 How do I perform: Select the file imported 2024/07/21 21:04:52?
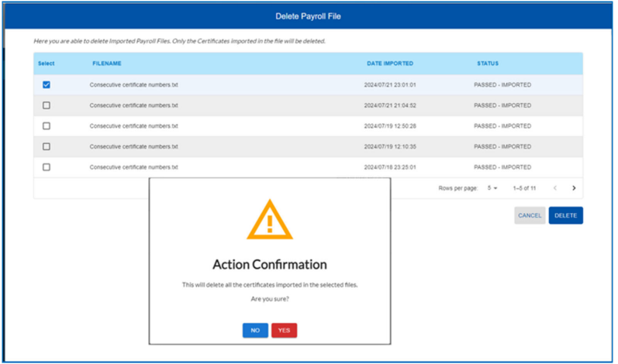click(x=47, y=105)
